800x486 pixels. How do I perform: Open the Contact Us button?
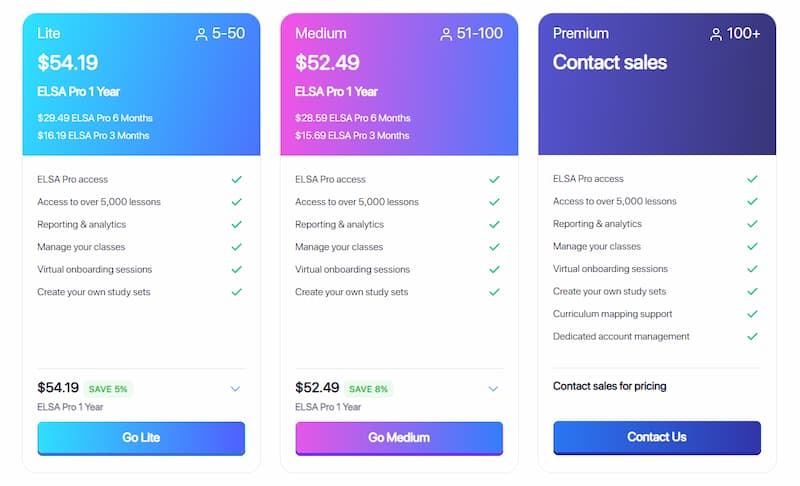(x=657, y=438)
